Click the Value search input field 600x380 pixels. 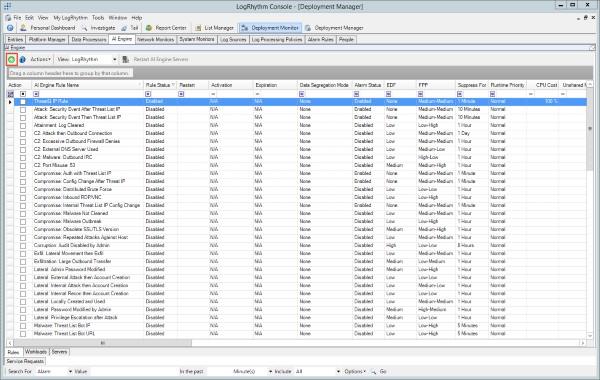(x=132, y=372)
